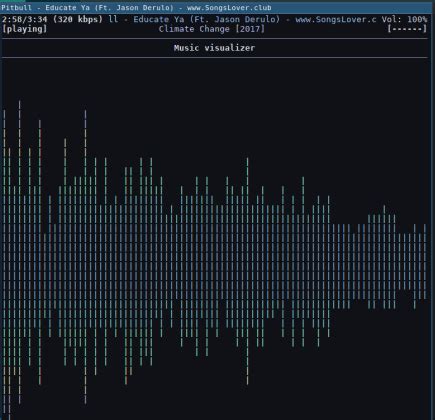Click the mode flags box [------]
435x420 pixels.
click(407, 29)
